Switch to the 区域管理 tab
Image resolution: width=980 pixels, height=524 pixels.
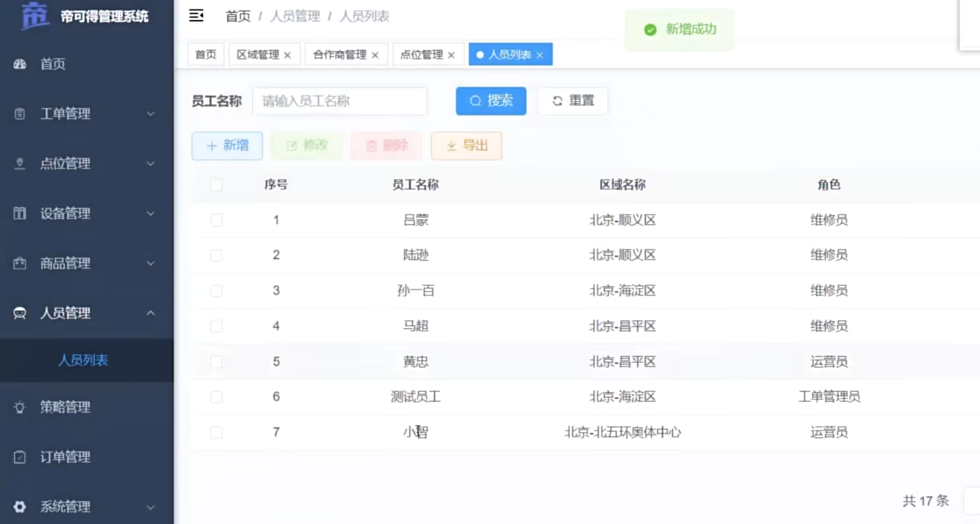click(258, 54)
